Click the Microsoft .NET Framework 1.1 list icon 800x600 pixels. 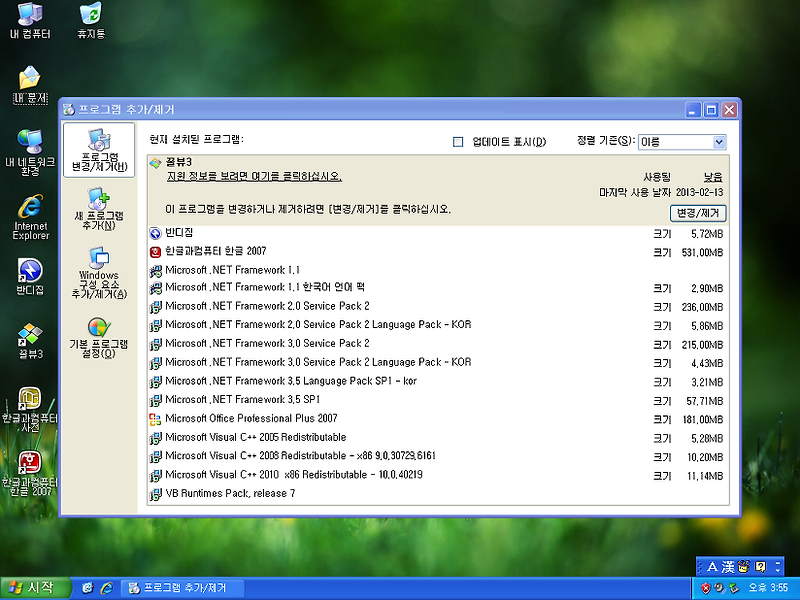tap(156, 271)
